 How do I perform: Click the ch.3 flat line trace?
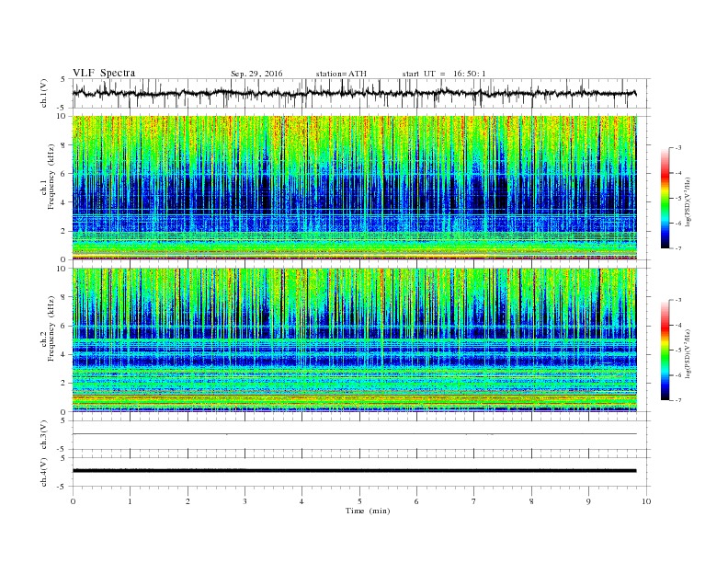coord(354,434)
